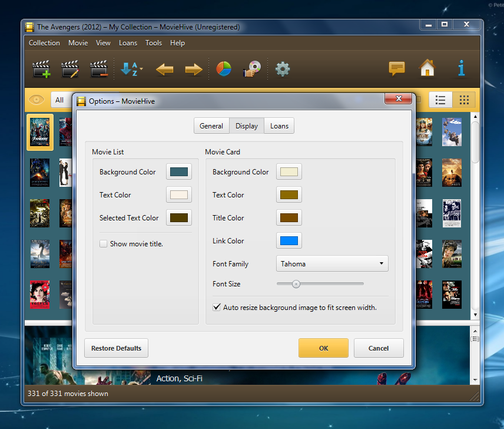Screen dimensions: 504x429
Task: Click the yellow comment feedback icon
Action: [397, 68]
